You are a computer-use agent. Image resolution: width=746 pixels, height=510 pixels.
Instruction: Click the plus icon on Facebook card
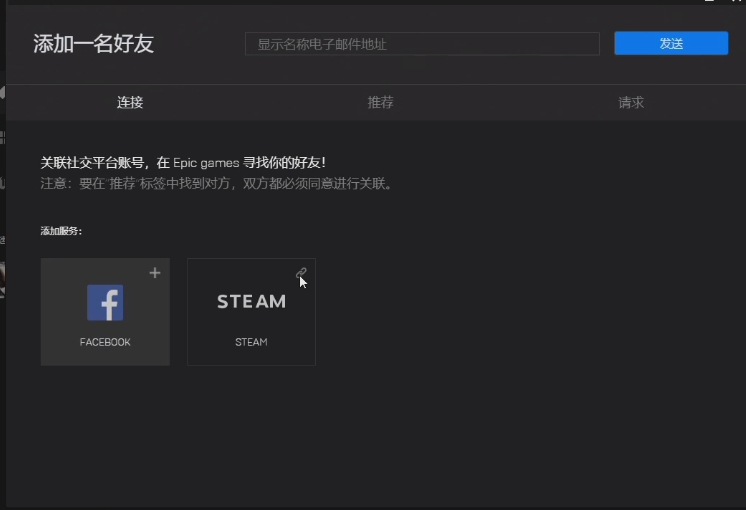click(155, 273)
